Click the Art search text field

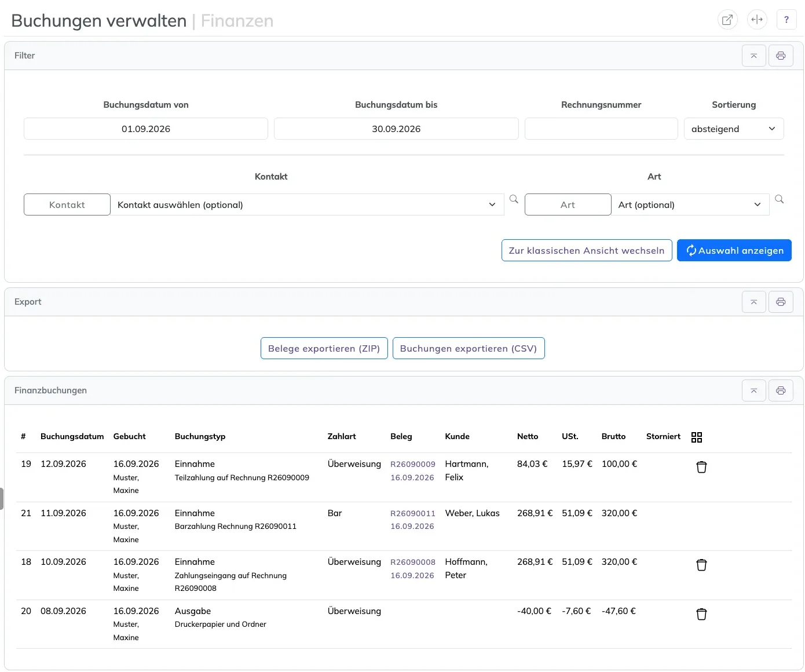click(x=568, y=204)
